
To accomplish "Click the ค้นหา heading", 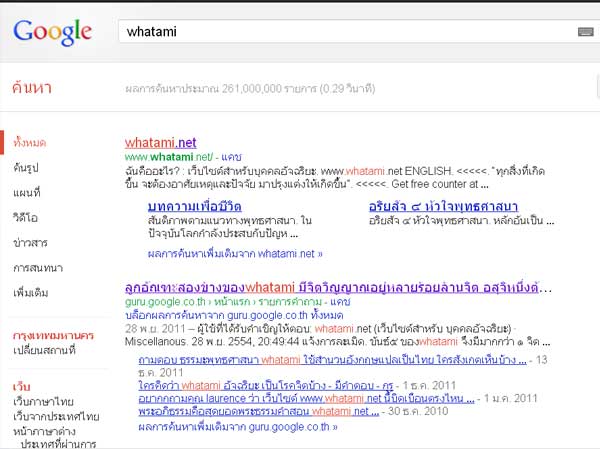I will (x=32, y=88).
